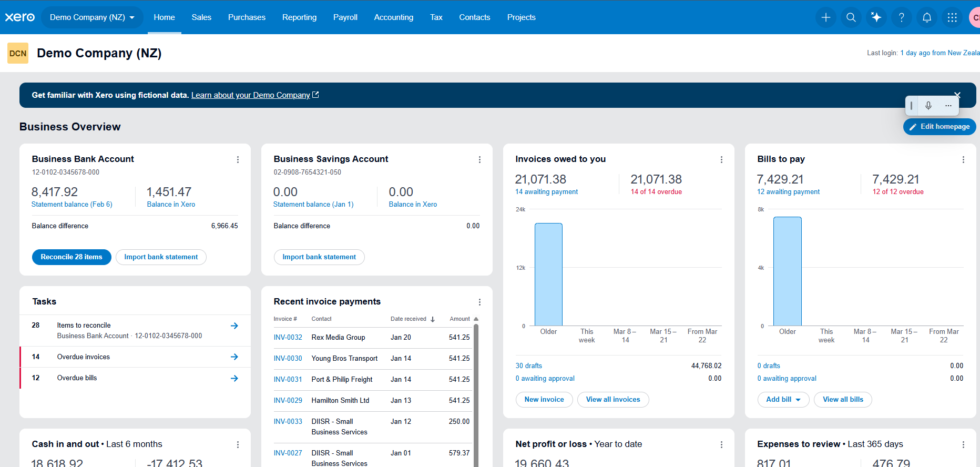This screenshot has width=980, height=467.
Task: Open the notifications bell icon
Action: pos(926,17)
